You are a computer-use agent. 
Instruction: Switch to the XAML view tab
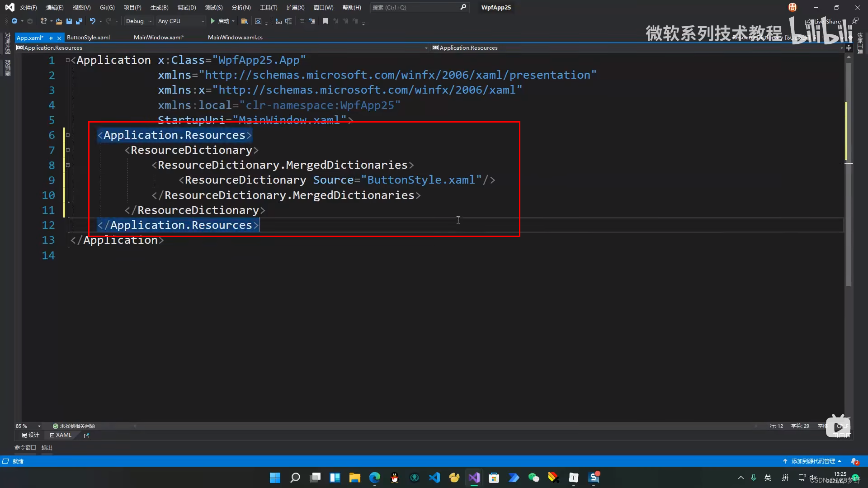click(x=61, y=435)
